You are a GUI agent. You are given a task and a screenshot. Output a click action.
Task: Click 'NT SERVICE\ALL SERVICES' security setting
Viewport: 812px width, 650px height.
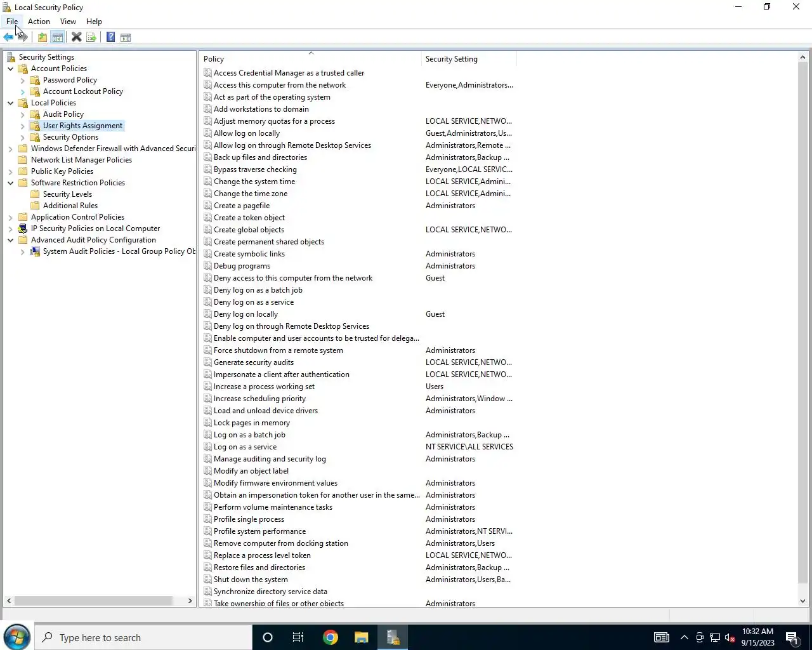click(469, 447)
